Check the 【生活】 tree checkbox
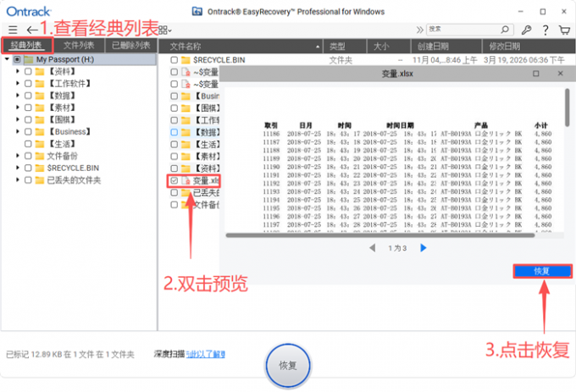The height and width of the screenshot is (392, 576). pos(28,144)
